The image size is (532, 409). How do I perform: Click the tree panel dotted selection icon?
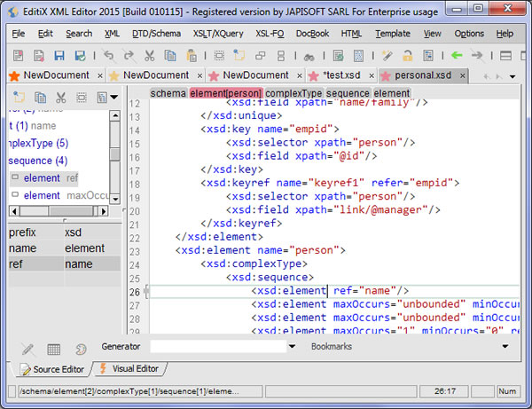(82, 98)
